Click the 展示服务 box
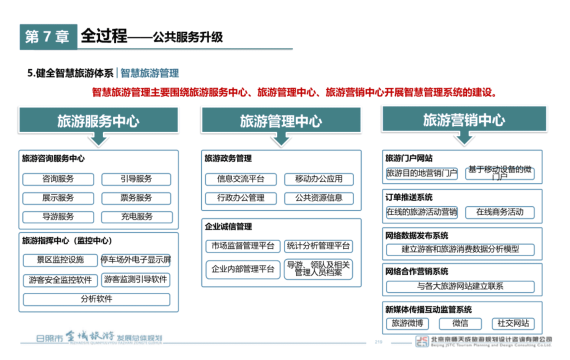This screenshot has height=360, width=570. [x=58, y=198]
